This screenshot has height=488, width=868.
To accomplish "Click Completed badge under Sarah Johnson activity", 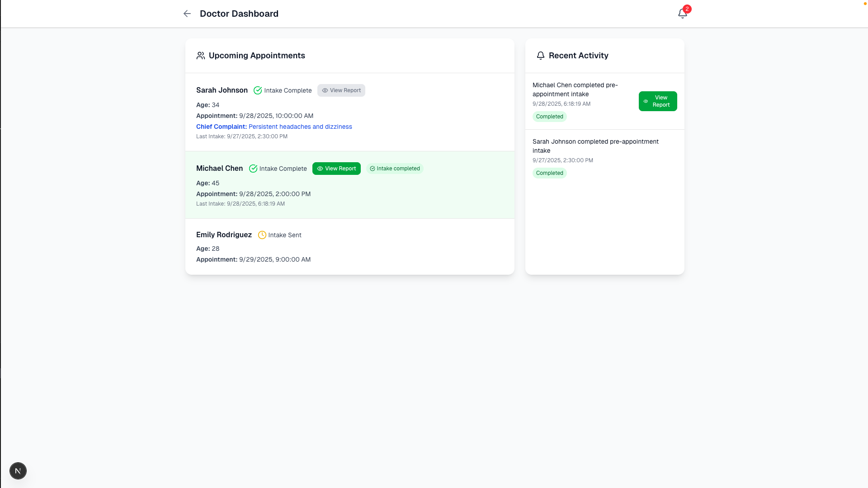I will [x=549, y=173].
